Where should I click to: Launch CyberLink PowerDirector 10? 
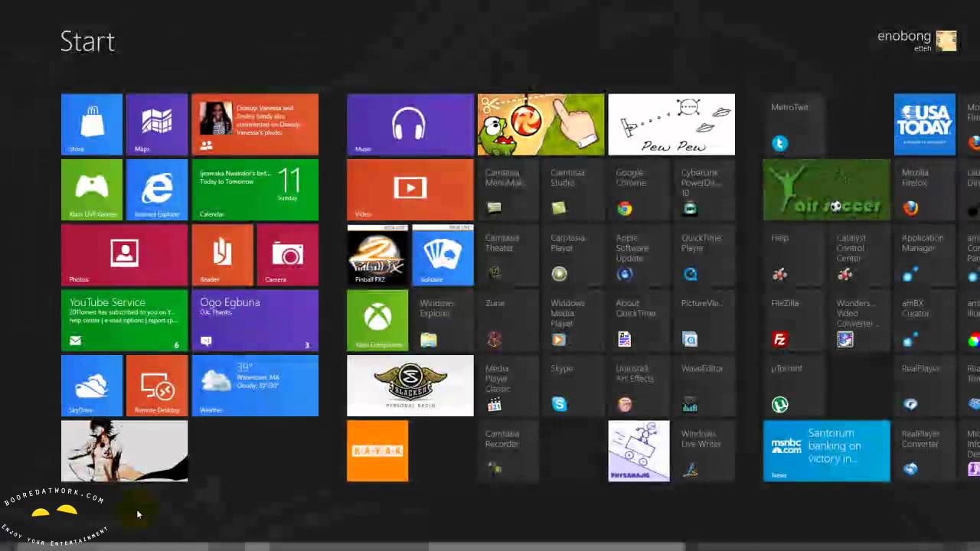click(x=704, y=190)
